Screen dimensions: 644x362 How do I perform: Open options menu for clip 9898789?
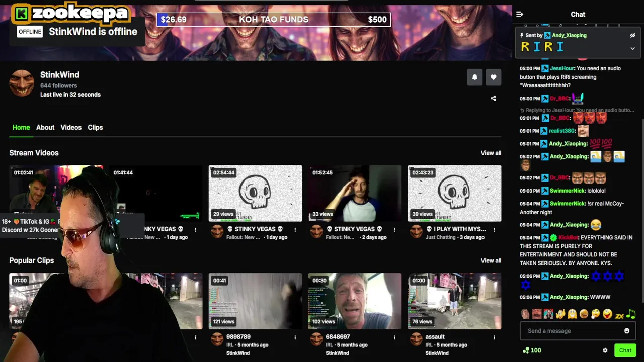pos(295,337)
